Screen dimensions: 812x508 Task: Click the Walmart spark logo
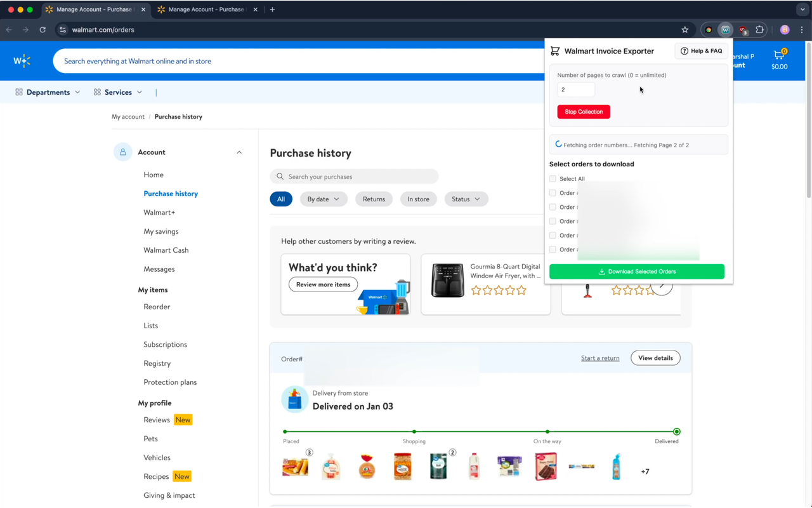22,60
